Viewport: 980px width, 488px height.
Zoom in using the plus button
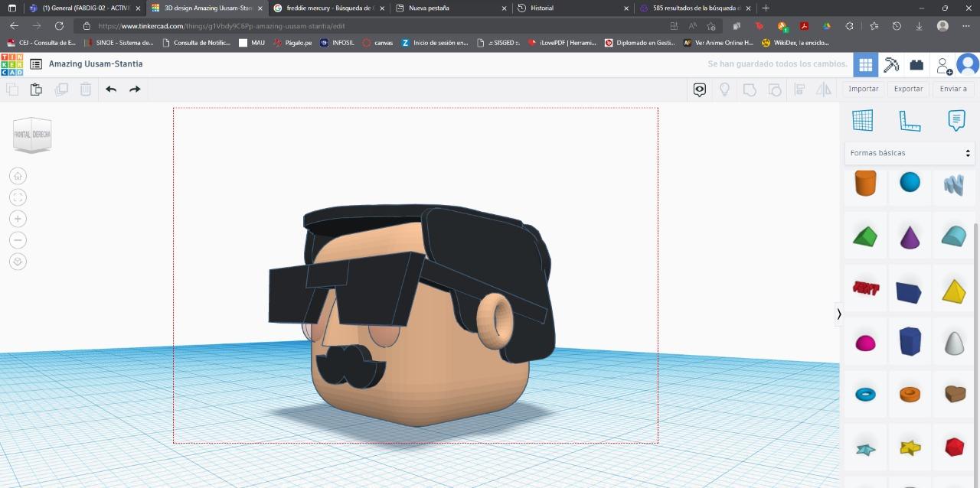(18, 219)
